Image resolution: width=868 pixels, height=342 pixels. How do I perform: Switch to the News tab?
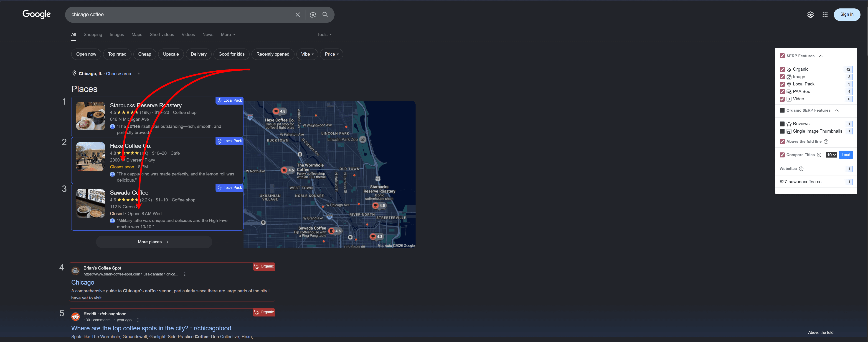pyautogui.click(x=208, y=35)
